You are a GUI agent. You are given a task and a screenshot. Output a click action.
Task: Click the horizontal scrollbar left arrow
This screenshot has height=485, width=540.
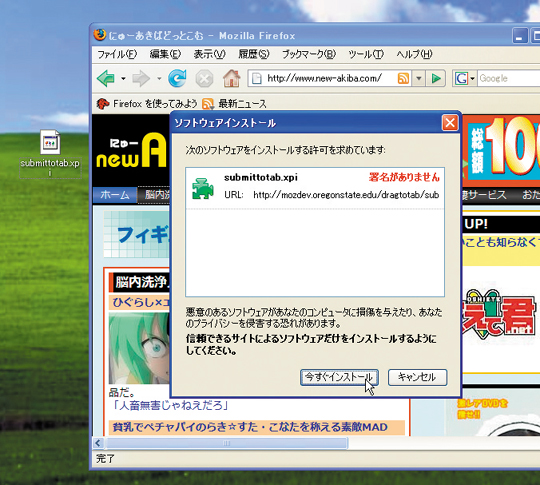coord(98,443)
